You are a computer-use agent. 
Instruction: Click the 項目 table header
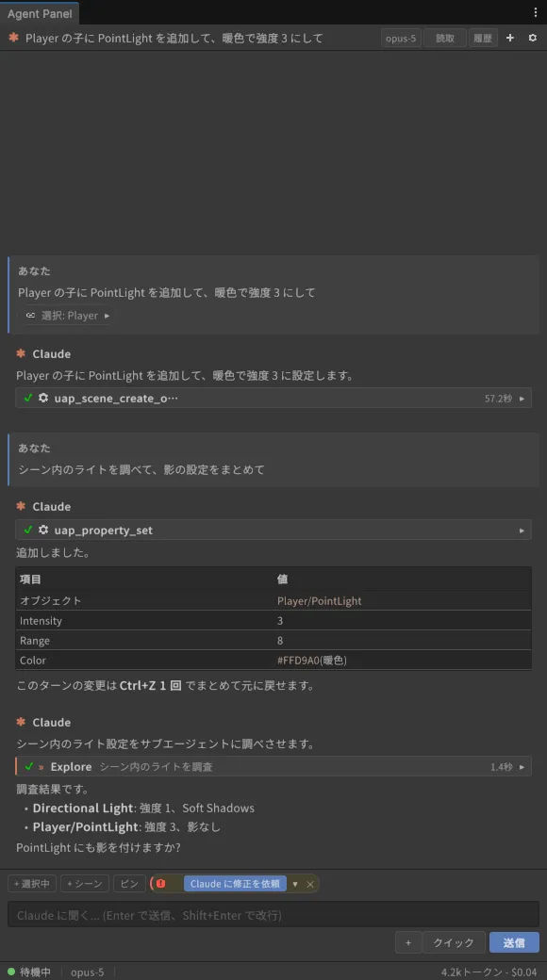click(x=30, y=580)
